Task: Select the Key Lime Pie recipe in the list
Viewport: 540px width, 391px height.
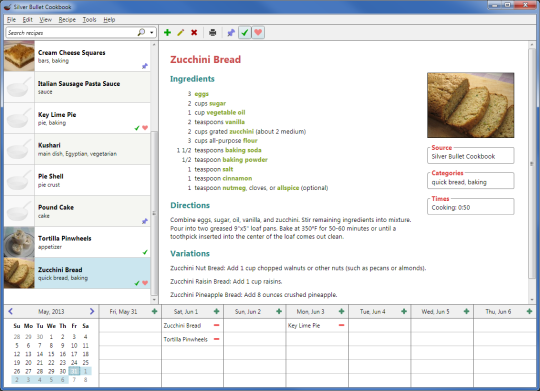Action: [77, 118]
